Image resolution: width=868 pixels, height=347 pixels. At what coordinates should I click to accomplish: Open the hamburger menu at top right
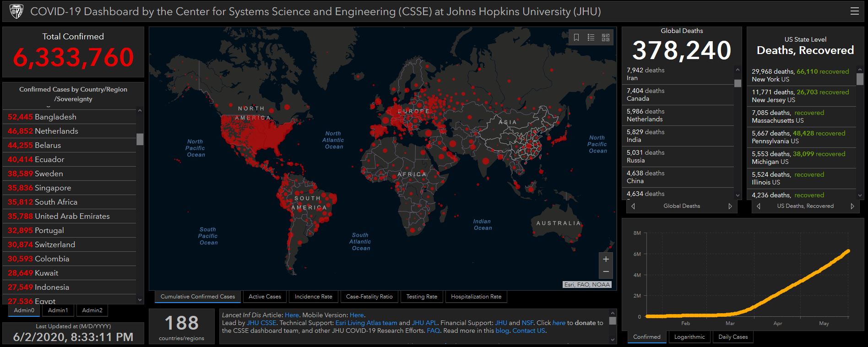854,11
